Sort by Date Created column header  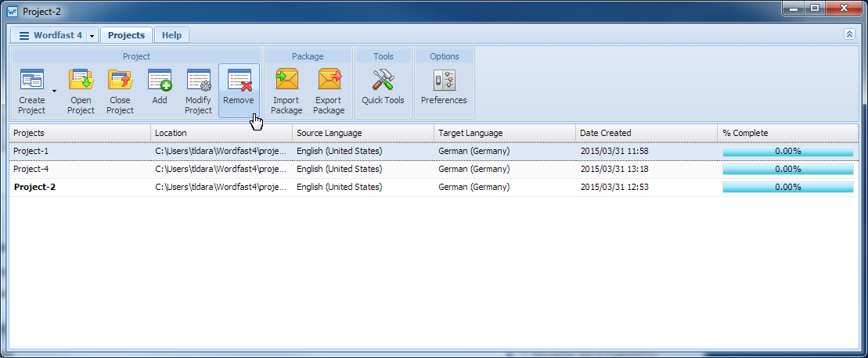point(646,133)
